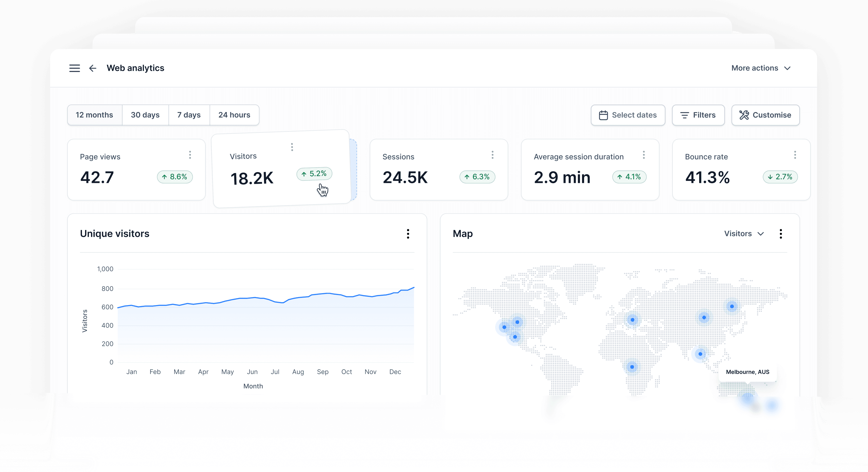Click the 8.6% Page views change badge
The height and width of the screenshot is (472, 868).
[175, 177]
